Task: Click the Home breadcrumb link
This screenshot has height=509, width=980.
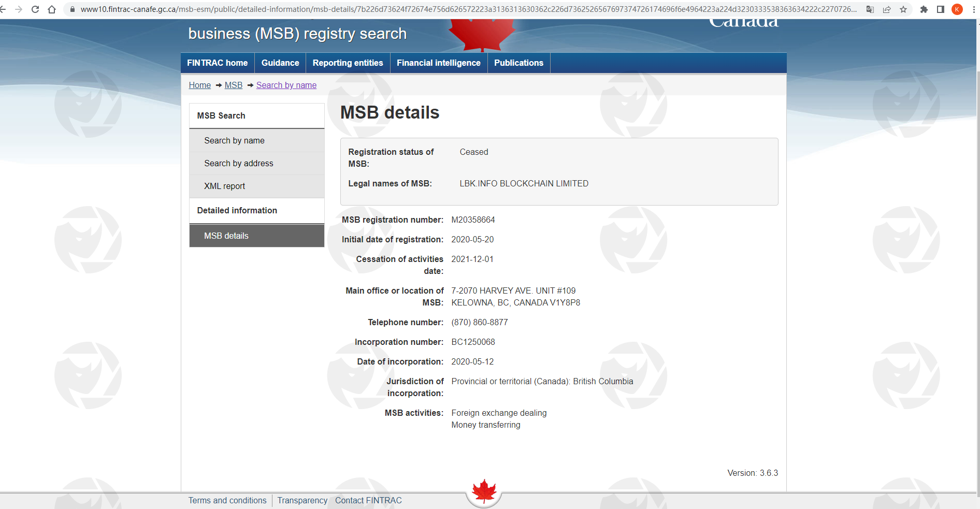Action: (199, 85)
